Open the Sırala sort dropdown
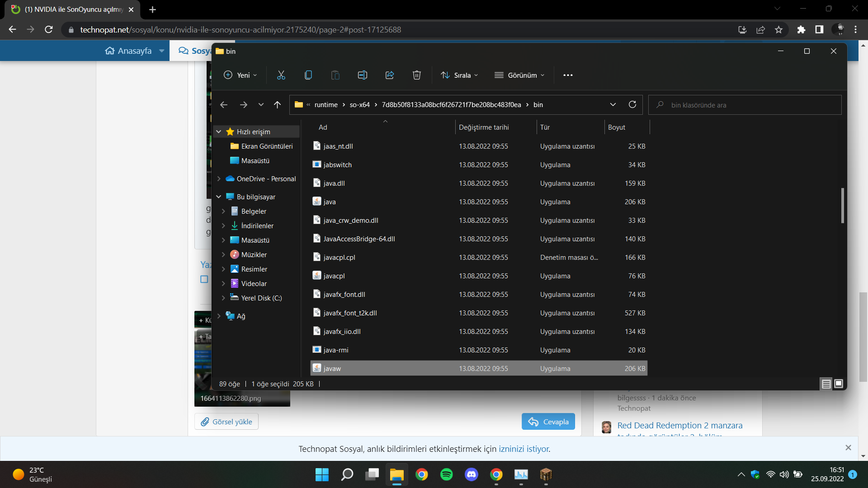Image resolution: width=868 pixels, height=488 pixels. (459, 75)
